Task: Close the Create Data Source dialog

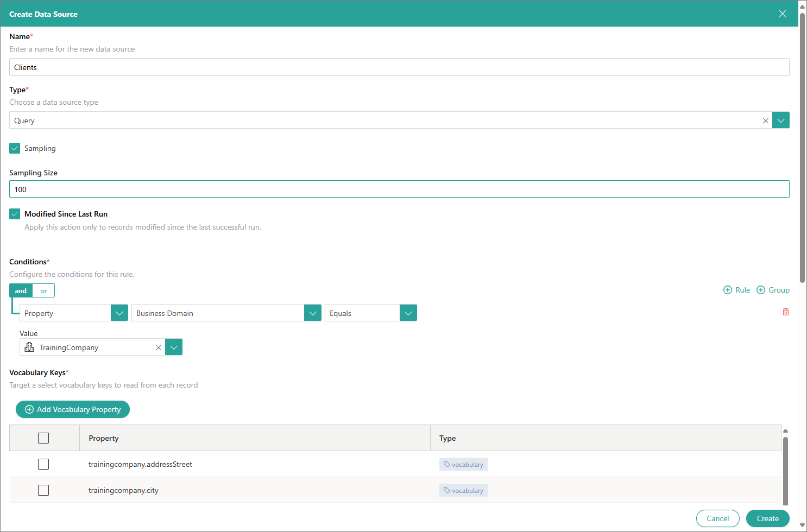Action: (x=782, y=14)
